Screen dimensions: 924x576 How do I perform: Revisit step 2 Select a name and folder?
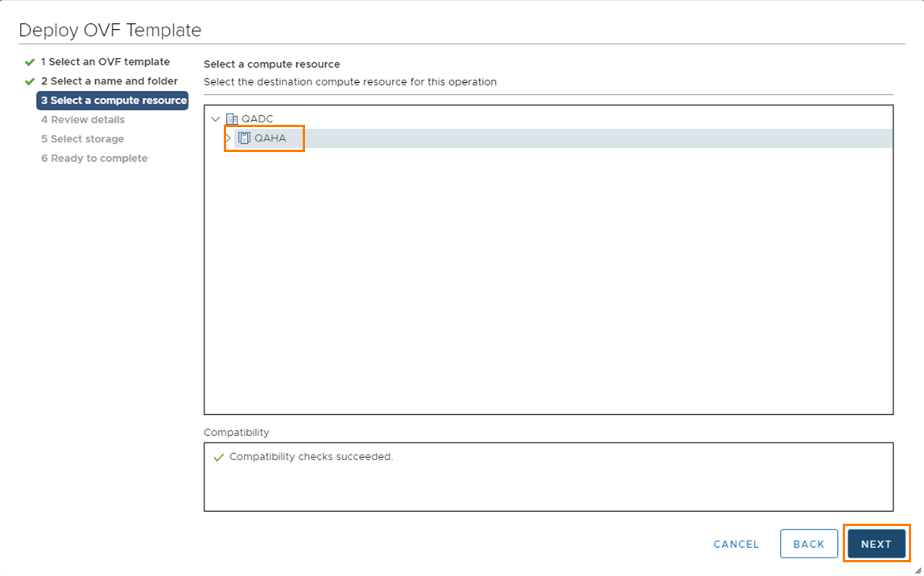coord(109,80)
